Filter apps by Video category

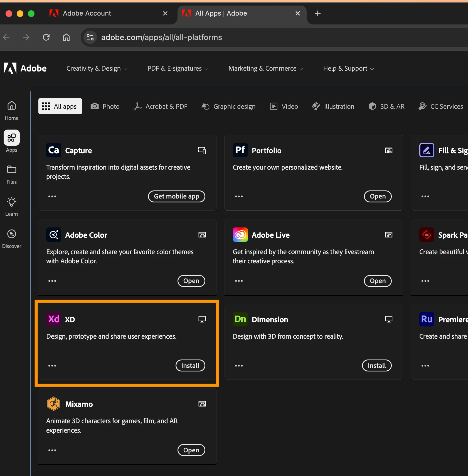point(284,106)
